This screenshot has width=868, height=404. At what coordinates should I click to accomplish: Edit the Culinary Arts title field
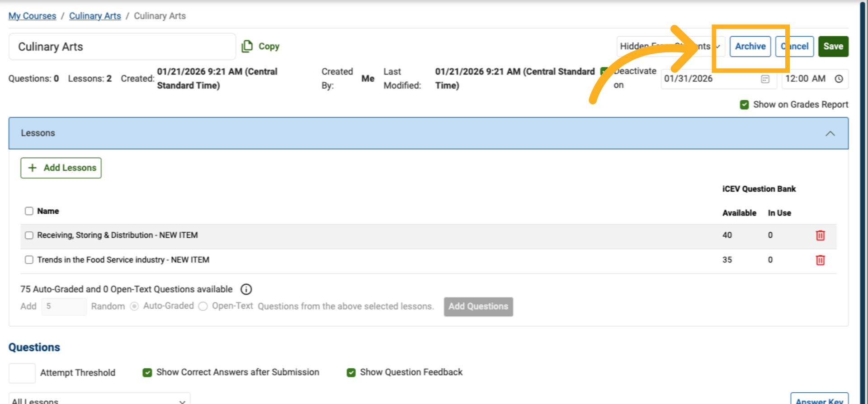[122, 47]
